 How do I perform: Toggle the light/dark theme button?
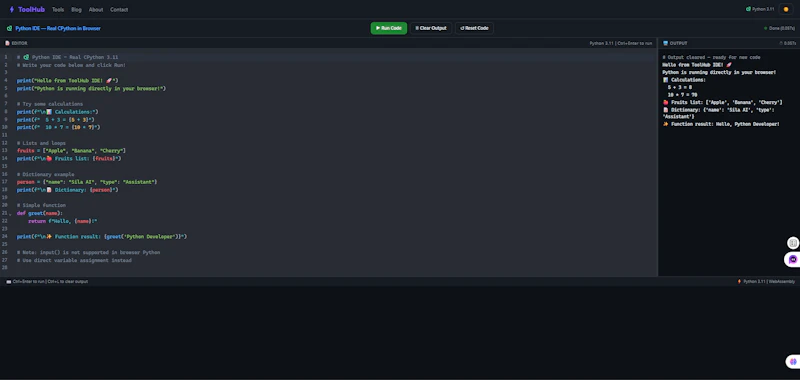coord(786,9)
